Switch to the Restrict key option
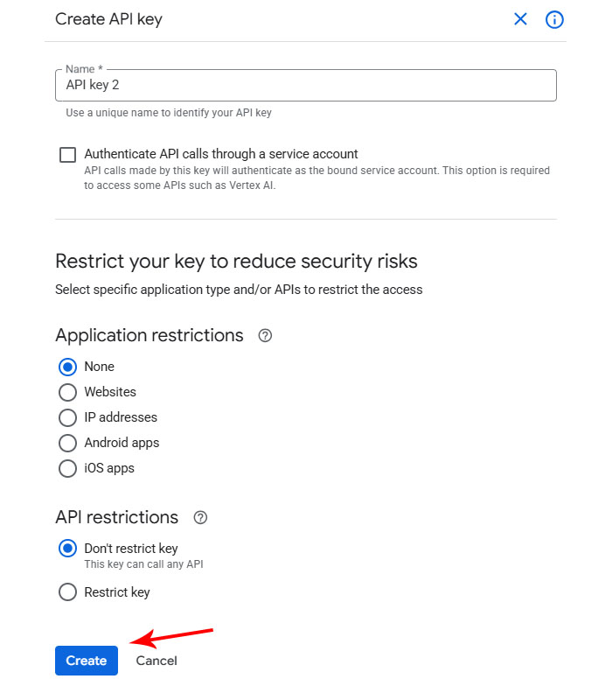The width and height of the screenshot is (612, 700). coord(67,592)
